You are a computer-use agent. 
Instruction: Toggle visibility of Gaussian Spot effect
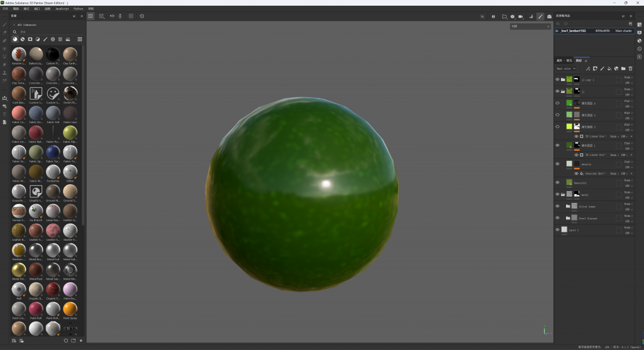(576, 173)
